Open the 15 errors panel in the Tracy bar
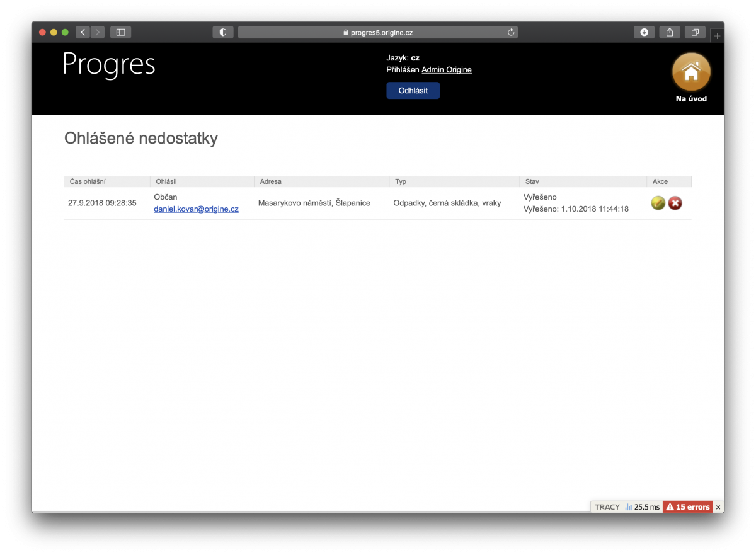Screen dimensions: 756x555 click(x=687, y=506)
